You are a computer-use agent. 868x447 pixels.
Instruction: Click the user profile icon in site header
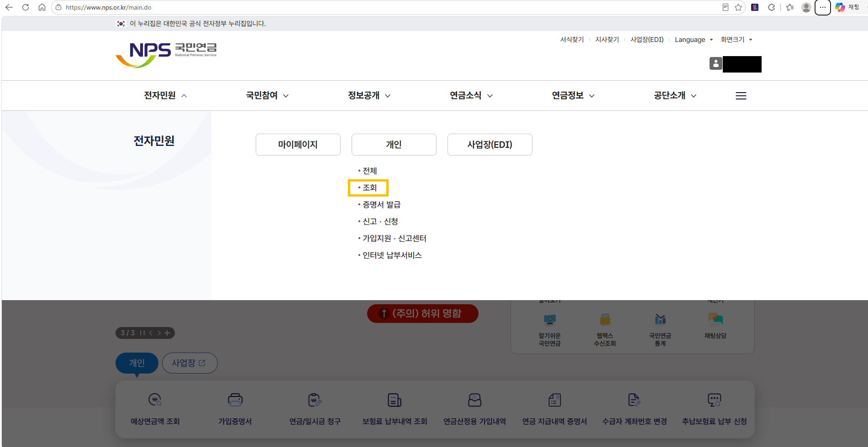pyautogui.click(x=715, y=64)
